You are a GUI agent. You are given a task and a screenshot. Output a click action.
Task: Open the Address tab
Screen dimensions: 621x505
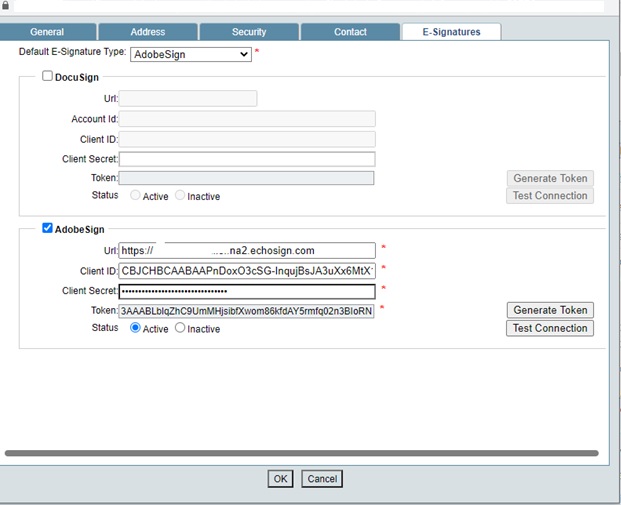(148, 32)
